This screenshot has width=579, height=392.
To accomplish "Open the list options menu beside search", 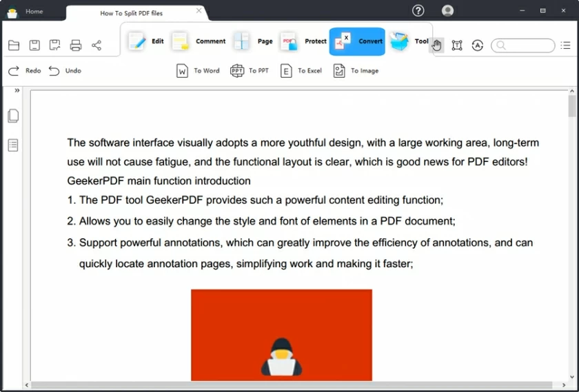I will [x=566, y=45].
